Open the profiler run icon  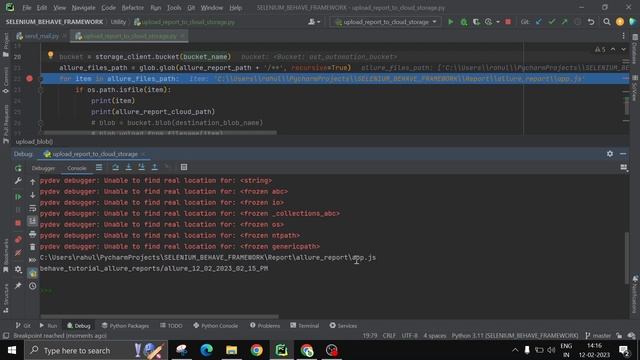pos(489,22)
